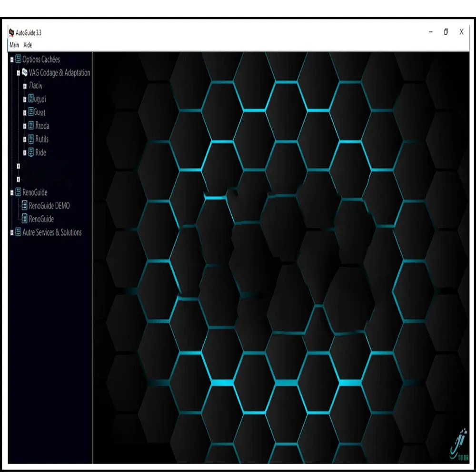Click the VAG Codage & Adaptation icon
The width and height of the screenshot is (476, 476).
pyautogui.click(x=25, y=72)
